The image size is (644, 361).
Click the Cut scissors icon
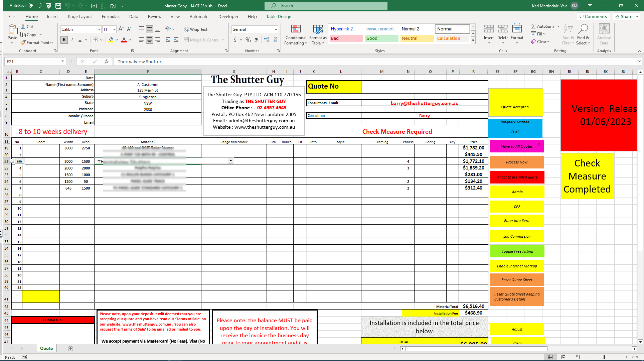[23, 26]
